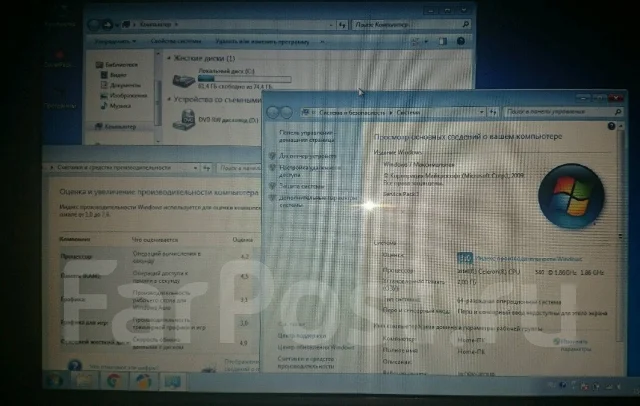The image size is (640, 406).
Task: Click the help icon near 'Что означают эти цифры'
Action: pos(74,364)
